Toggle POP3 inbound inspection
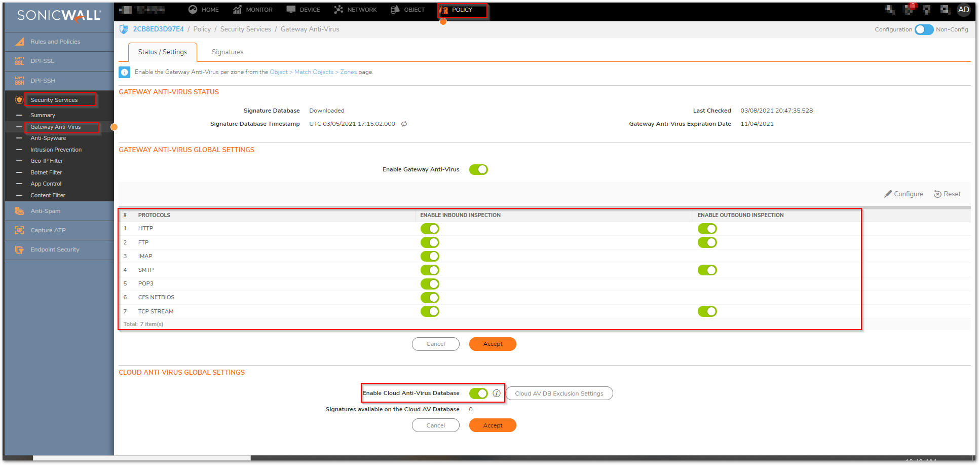This screenshot has width=980, height=465. pos(430,284)
